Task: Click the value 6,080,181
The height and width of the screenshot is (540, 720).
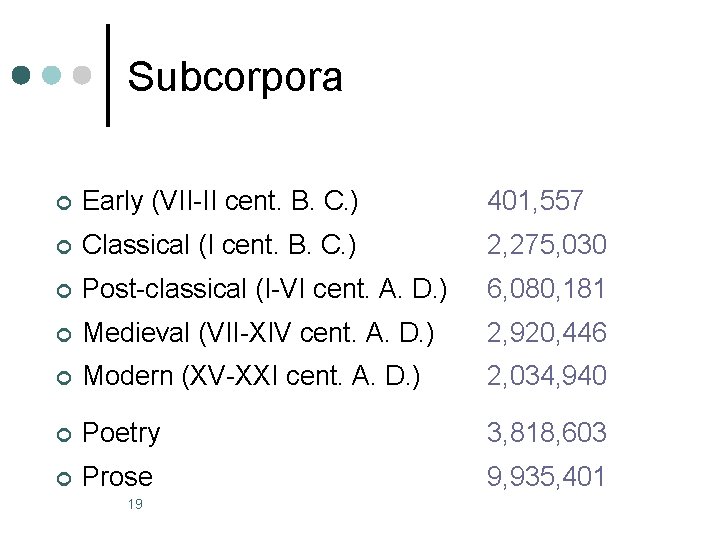Action: (546, 289)
